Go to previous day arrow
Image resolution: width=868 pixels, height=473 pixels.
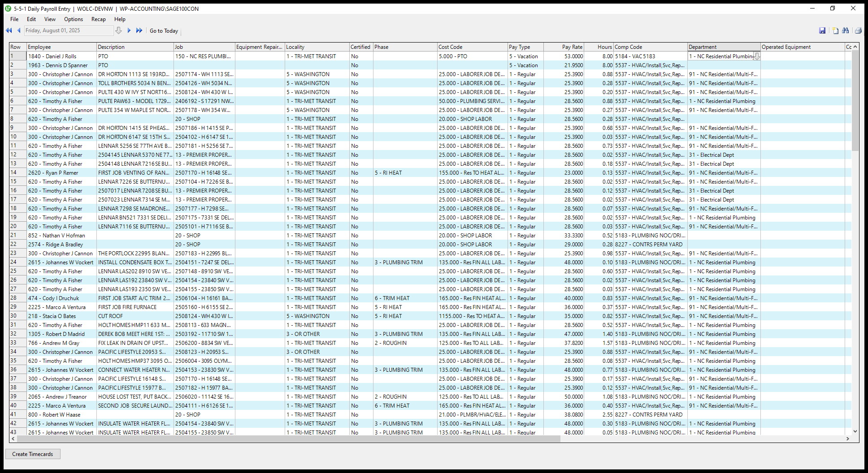click(x=19, y=30)
